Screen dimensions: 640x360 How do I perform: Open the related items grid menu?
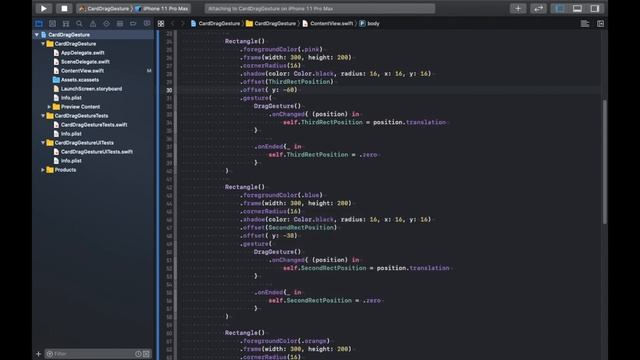(x=161, y=24)
